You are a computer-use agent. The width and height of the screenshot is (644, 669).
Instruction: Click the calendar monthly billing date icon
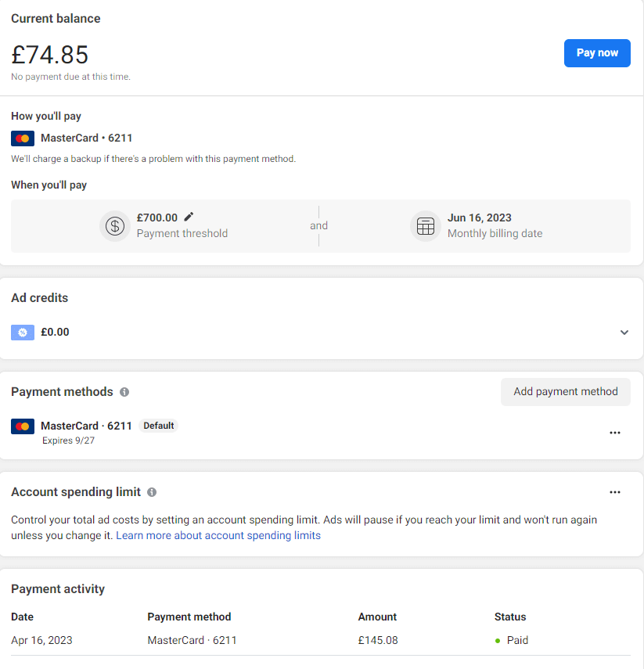point(426,226)
